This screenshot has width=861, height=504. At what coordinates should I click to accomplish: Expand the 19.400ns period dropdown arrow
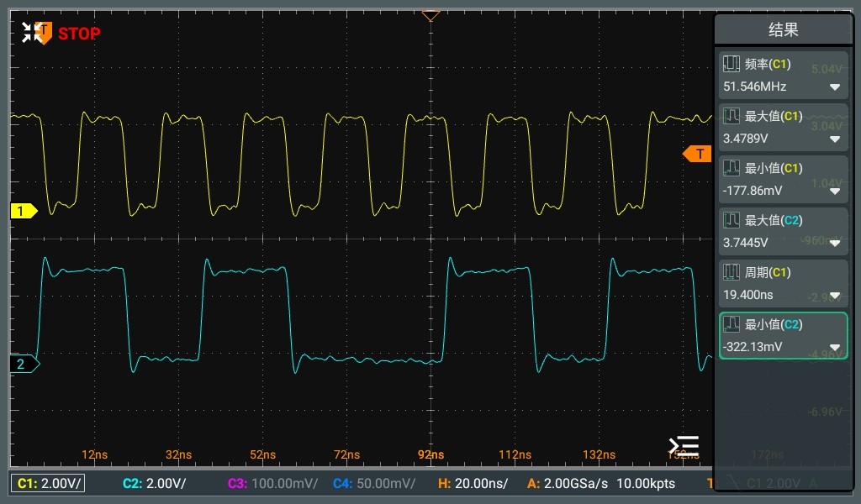pyautogui.click(x=835, y=295)
